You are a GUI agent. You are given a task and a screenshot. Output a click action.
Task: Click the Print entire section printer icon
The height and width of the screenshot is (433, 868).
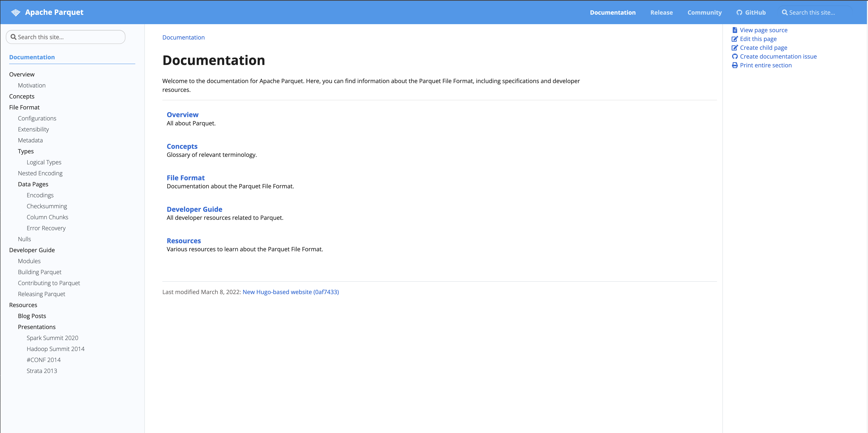(x=735, y=65)
